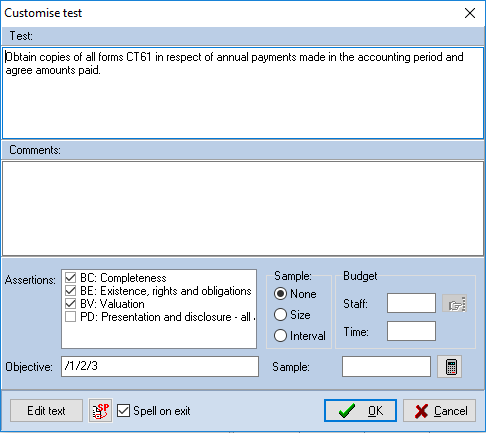Choose the Interval sample option

280,336
